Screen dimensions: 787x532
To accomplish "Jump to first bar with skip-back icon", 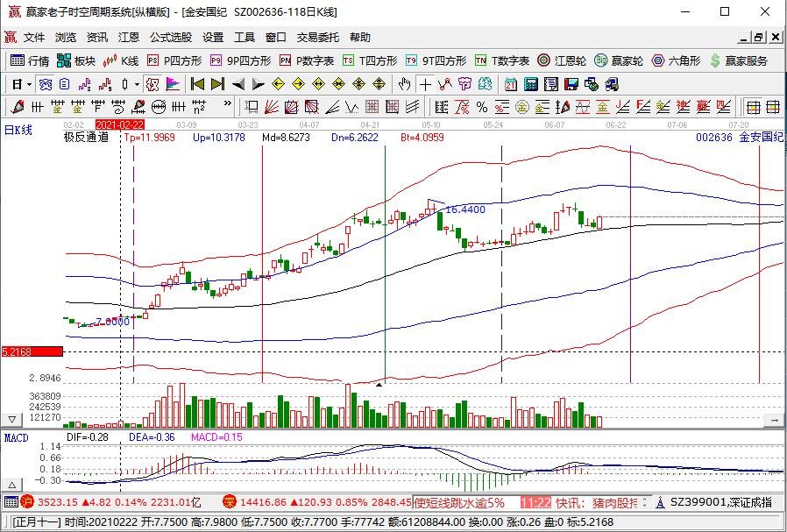I will [197, 84].
